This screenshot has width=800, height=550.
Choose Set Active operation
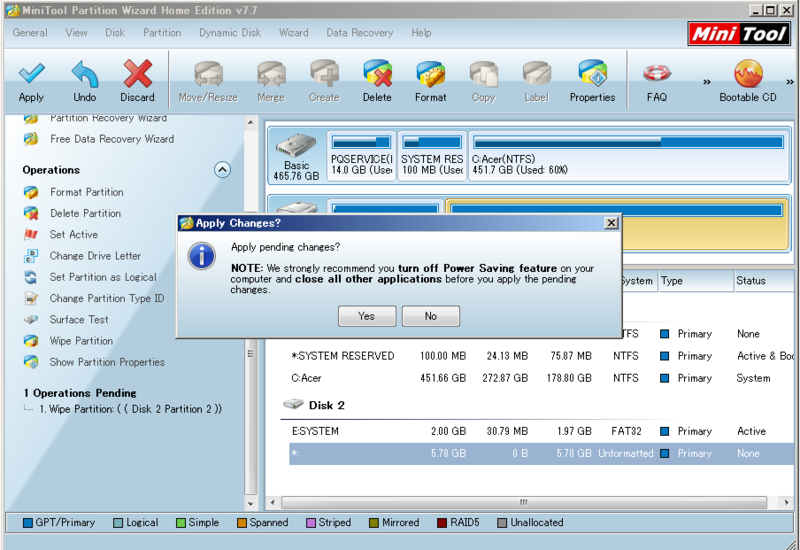[x=73, y=235]
